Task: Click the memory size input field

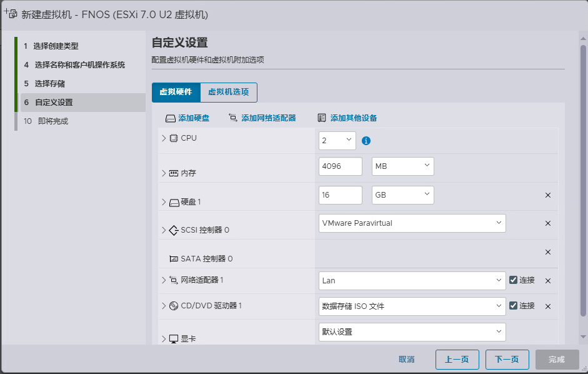Action: [x=340, y=166]
